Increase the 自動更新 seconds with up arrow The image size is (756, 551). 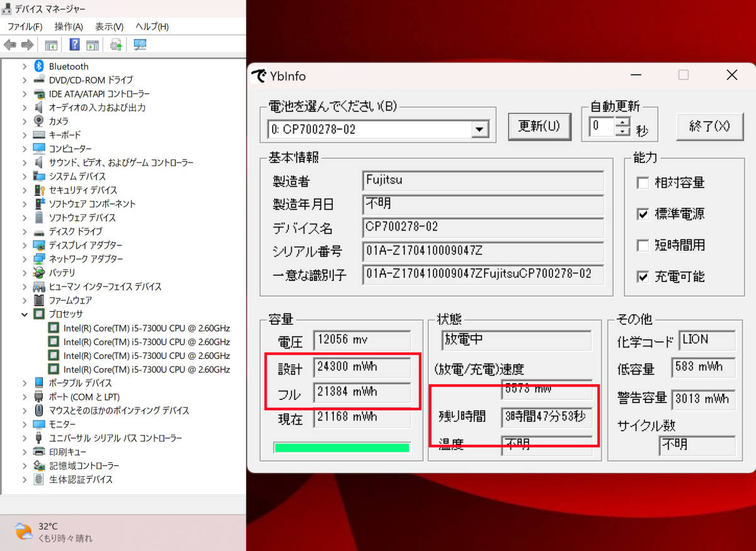click(622, 122)
